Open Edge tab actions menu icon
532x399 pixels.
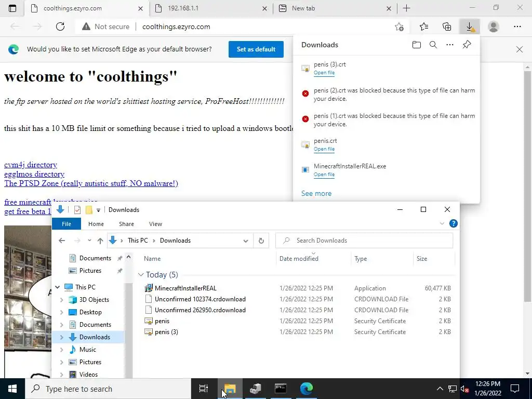[x=12, y=8]
